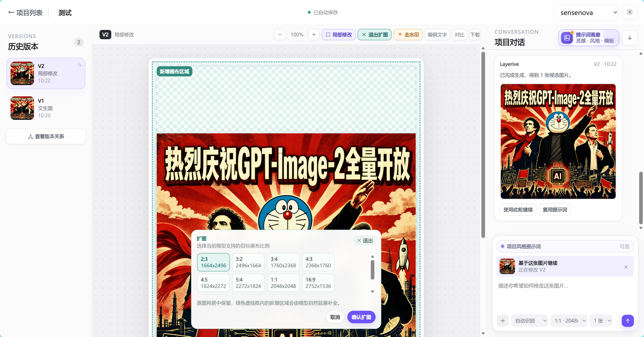The image size is (644, 337).
Task: Click the Layerive sender name
Action: click(509, 64)
